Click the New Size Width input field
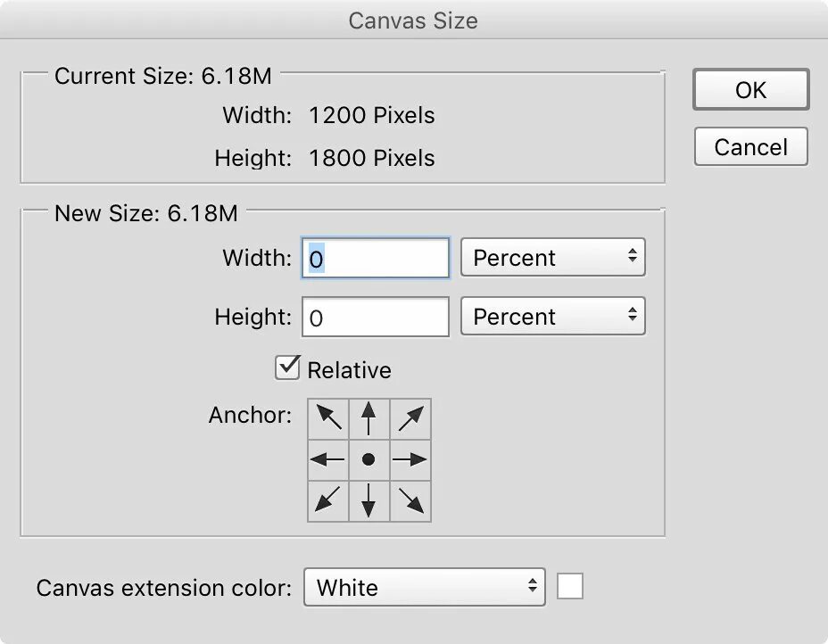The image size is (828, 644). 376,259
